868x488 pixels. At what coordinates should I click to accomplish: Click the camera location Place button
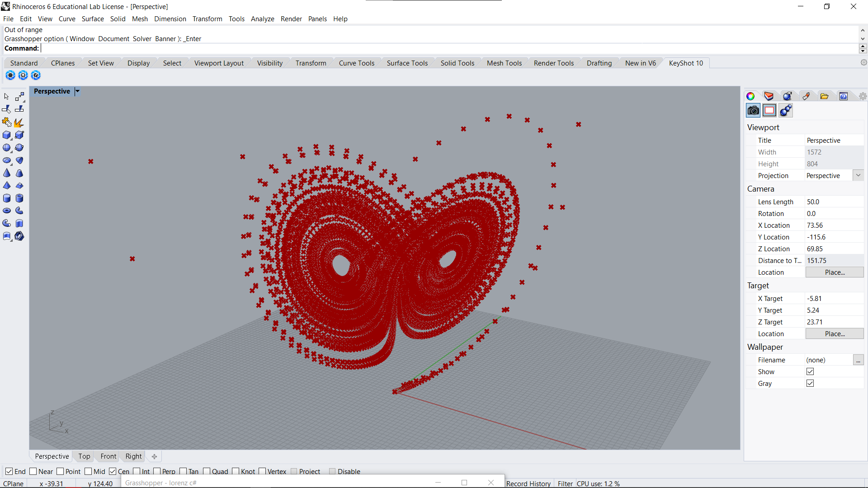(x=835, y=272)
